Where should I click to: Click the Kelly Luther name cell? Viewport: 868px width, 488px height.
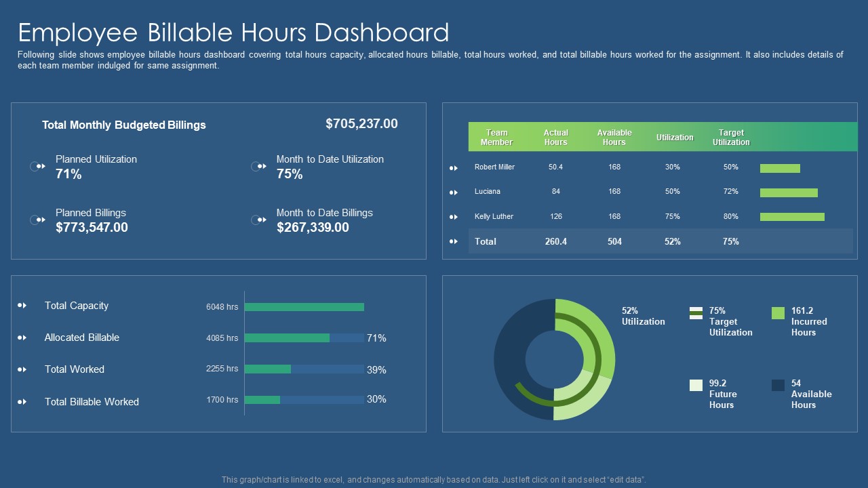coord(494,217)
